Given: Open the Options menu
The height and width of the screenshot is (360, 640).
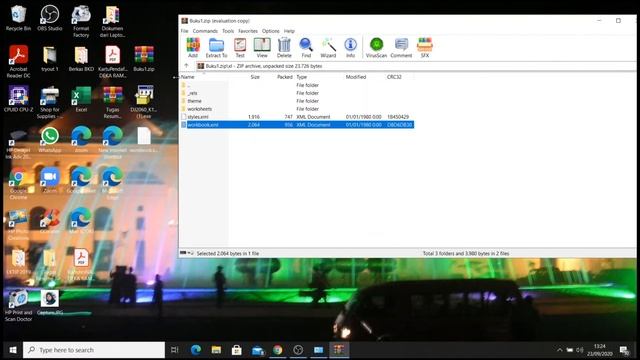Looking at the screenshot, I should (271, 31).
